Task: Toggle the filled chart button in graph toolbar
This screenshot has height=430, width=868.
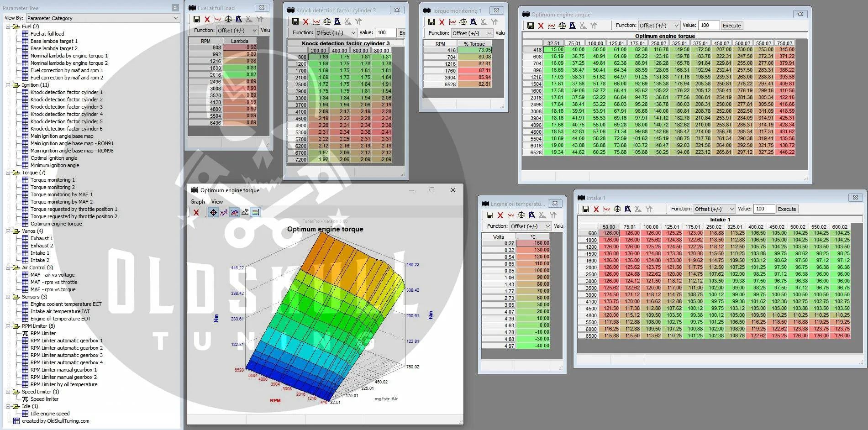Action: coord(235,212)
